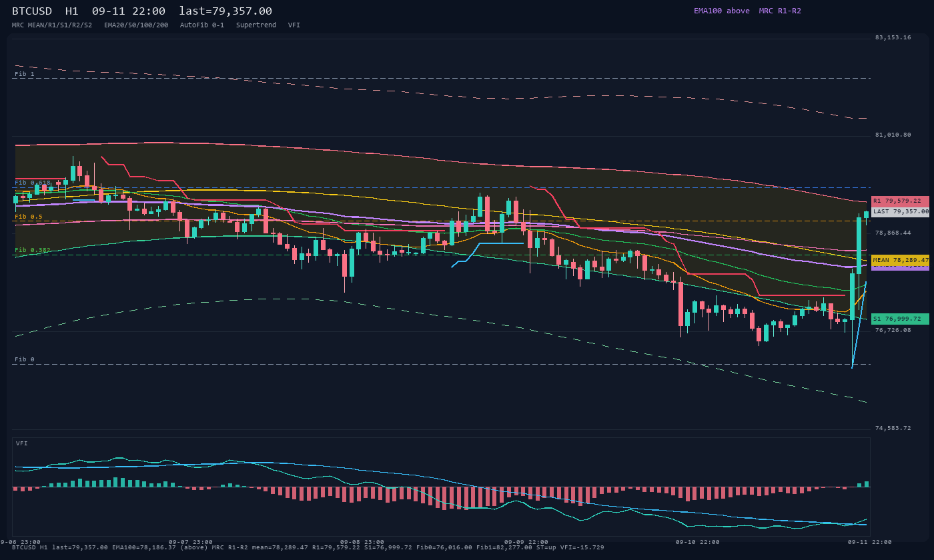Click the 81,010.80 price axis value
934x560 pixels.
point(893,135)
